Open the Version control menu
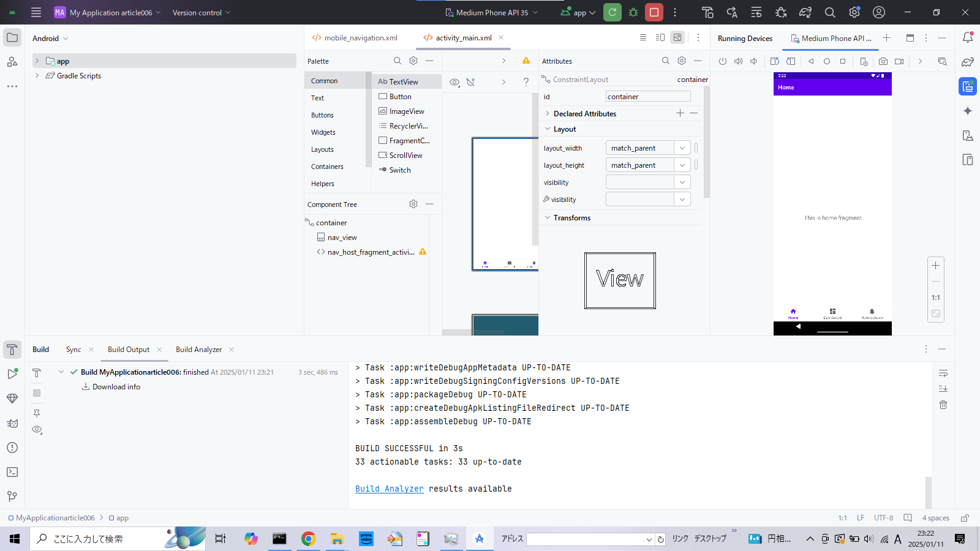The width and height of the screenshot is (980, 551). pyautogui.click(x=202, y=12)
